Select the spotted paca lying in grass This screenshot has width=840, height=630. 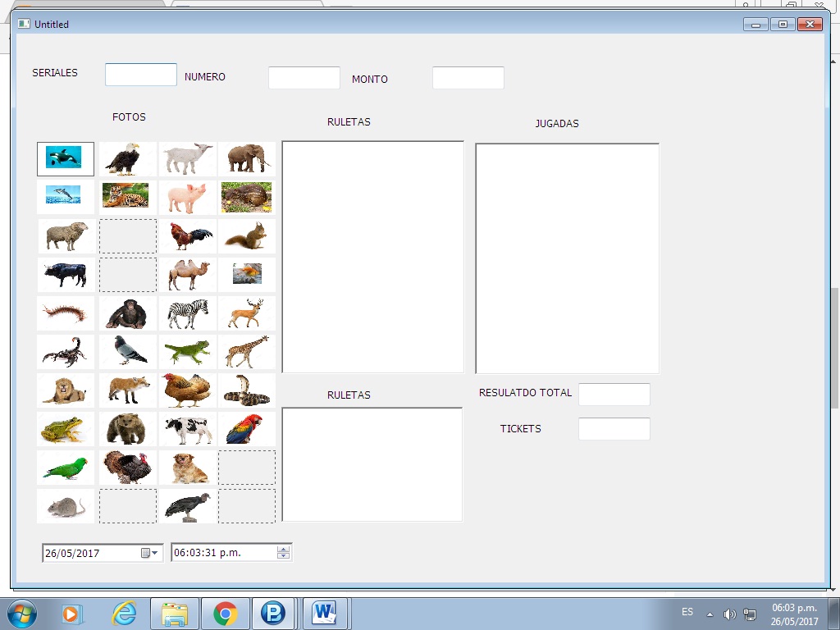[x=246, y=197]
